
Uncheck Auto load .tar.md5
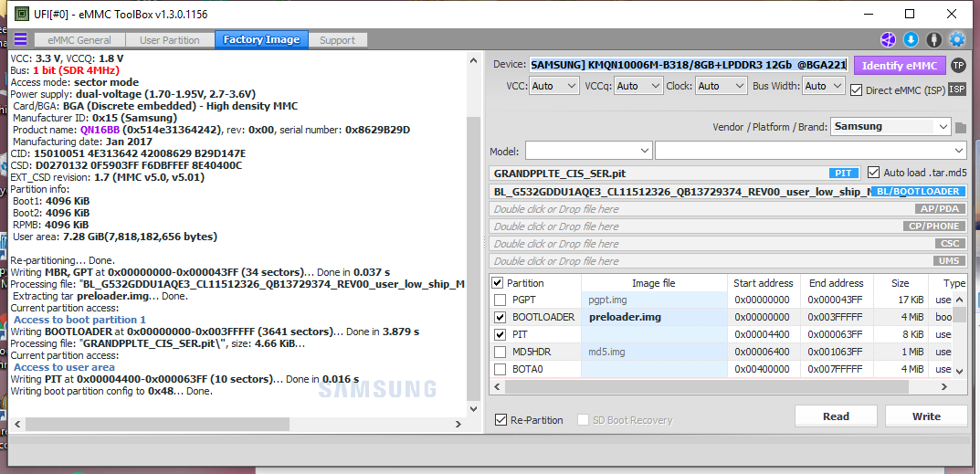click(x=873, y=173)
